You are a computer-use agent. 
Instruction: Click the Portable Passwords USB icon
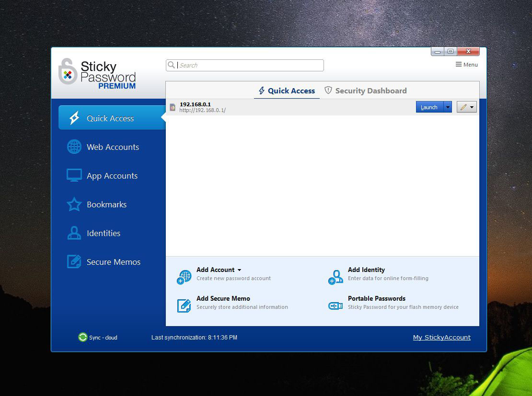coord(335,306)
